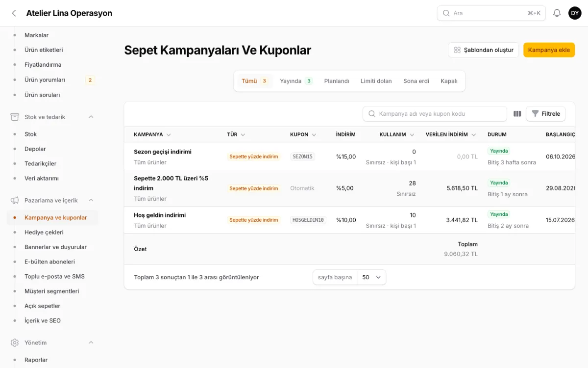Screen dimensions: 588x368
Task: Open the DY user avatar menu
Action: [x=575, y=13]
